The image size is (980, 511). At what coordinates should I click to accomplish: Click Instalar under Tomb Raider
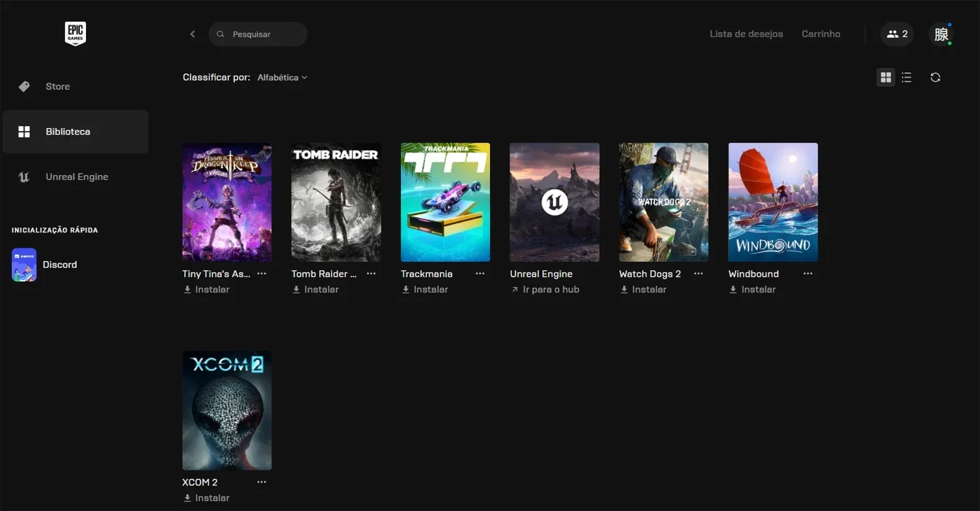point(321,290)
